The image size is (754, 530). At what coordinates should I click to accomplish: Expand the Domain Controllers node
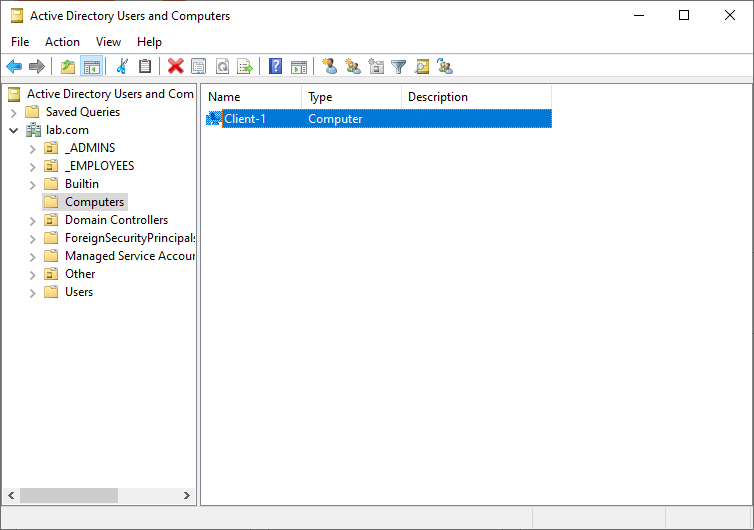(x=32, y=221)
